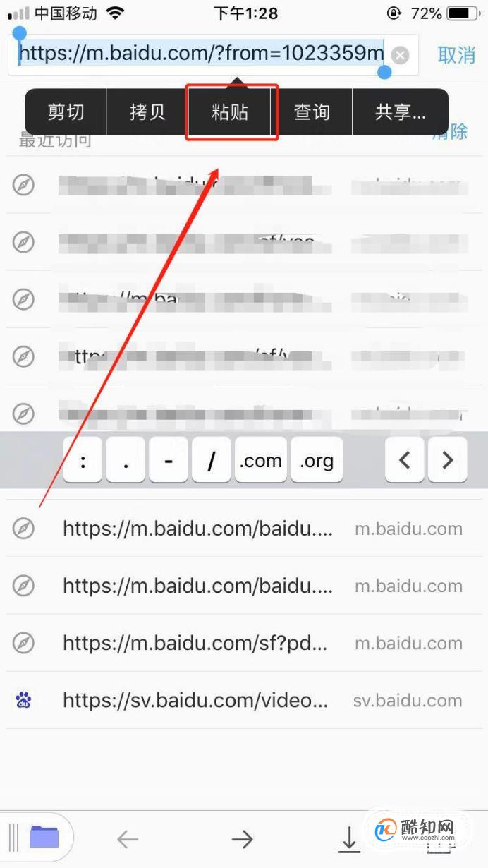488x868 pixels.
Task: Open the folder icon in bottom toolbar
Action: [44, 838]
